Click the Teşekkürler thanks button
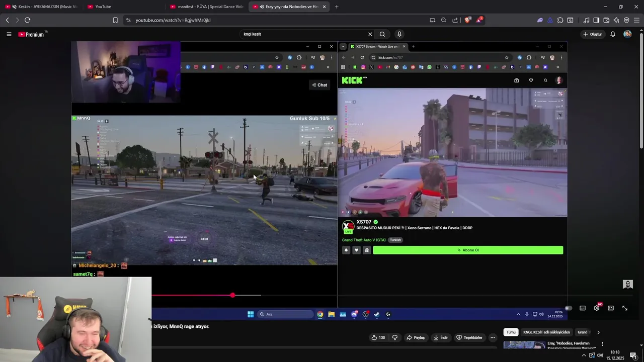This screenshot has width=644, height=362. click(x=469, y=337)
